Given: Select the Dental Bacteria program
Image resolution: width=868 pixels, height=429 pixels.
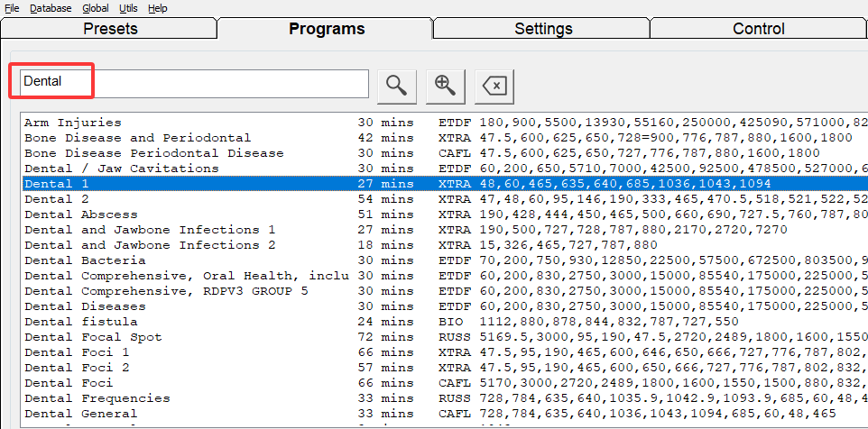Looking at the screenshot, I should click(x=444, y=260).
